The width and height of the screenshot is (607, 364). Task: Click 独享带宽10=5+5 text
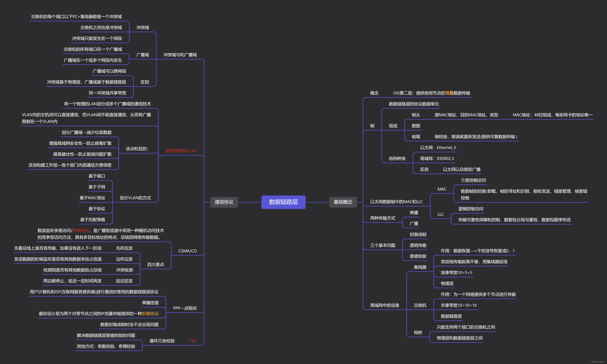coord(456,272)
